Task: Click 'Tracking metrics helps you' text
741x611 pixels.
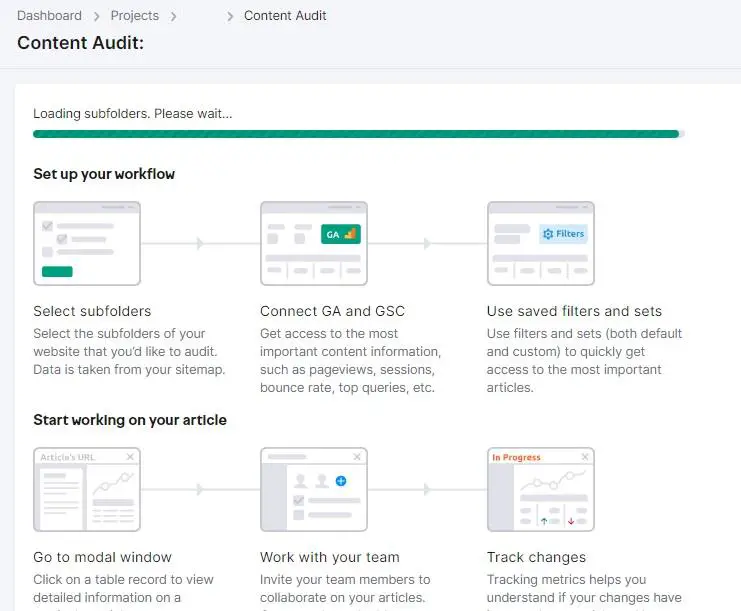Action: point(566,579)
